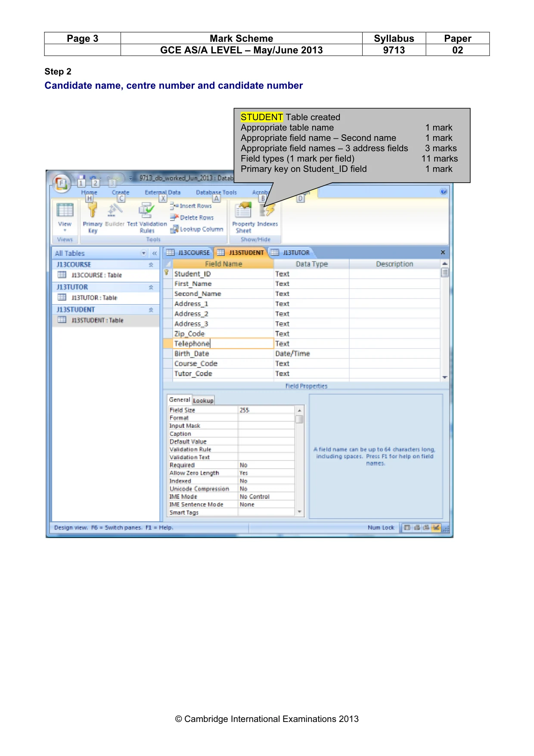Collapse the navigation pane with shutter button
This screenshot has height=756, width=534.
pyautogui.click(x=154, y=253)
